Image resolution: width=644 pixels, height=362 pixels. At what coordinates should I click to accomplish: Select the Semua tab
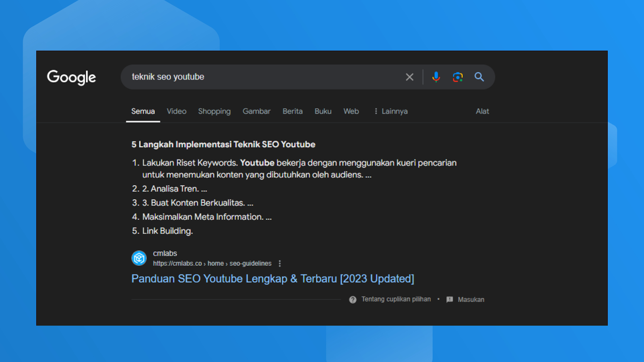point(143,111)
